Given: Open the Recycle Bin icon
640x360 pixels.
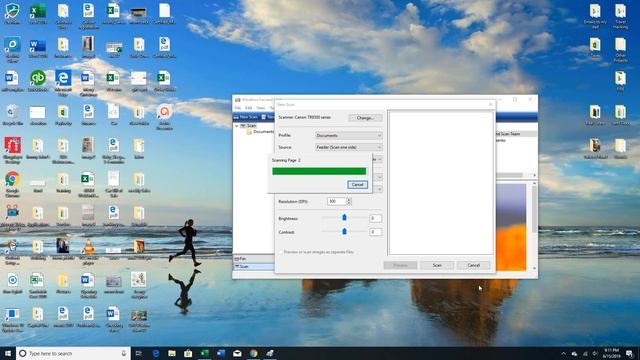Looking at the screenshot, I should [x=12, y=114].
